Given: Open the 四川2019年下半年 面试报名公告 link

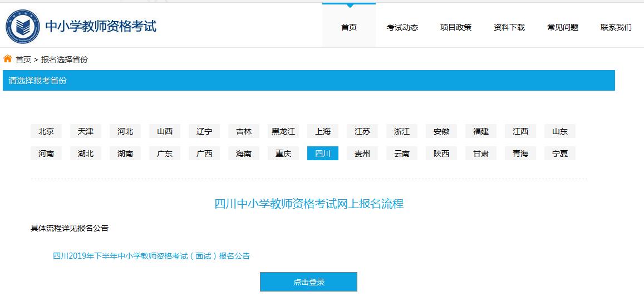Looking at the screenshot, I should pyautogui.click(x=151, y=256).
